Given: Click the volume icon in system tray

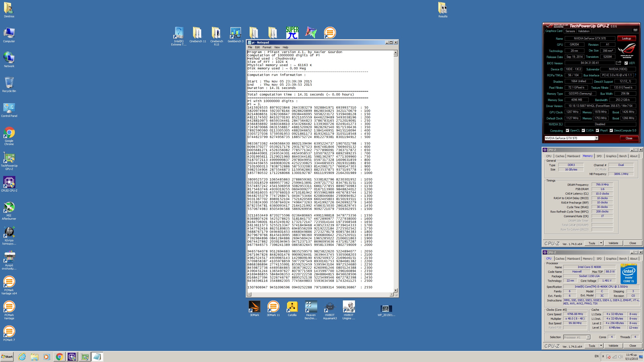Looking at the screenshot, I should (x=620, y=356).
